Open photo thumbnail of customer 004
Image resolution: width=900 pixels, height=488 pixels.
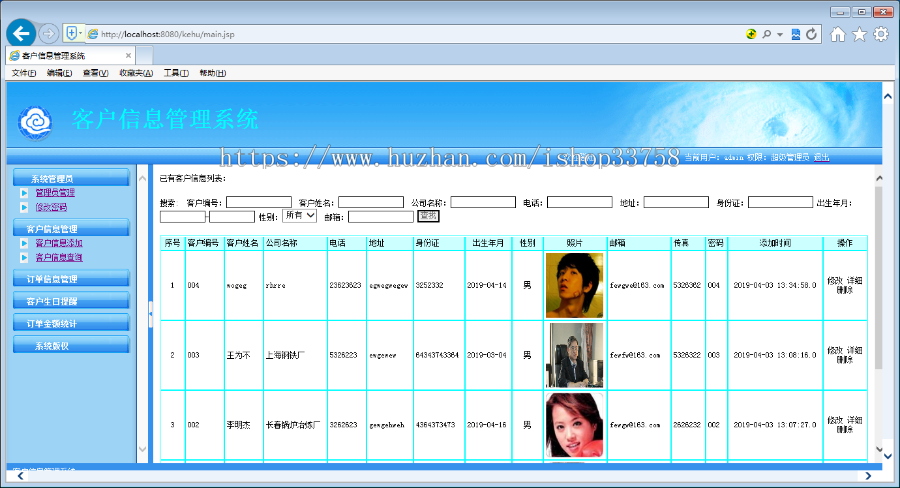[x=575, y=285]
